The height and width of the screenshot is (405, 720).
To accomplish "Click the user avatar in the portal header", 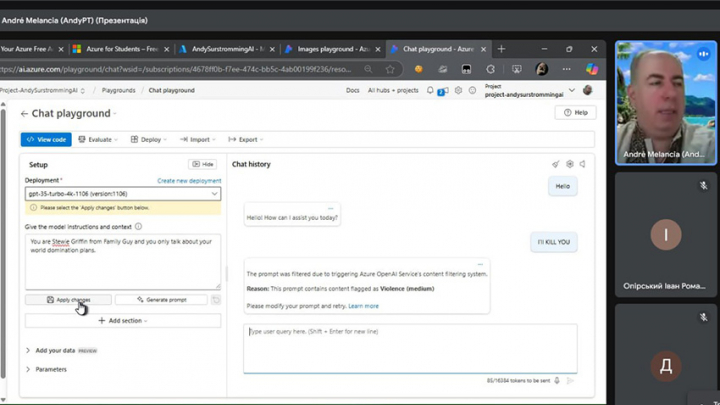I will [x=587, y=90].
